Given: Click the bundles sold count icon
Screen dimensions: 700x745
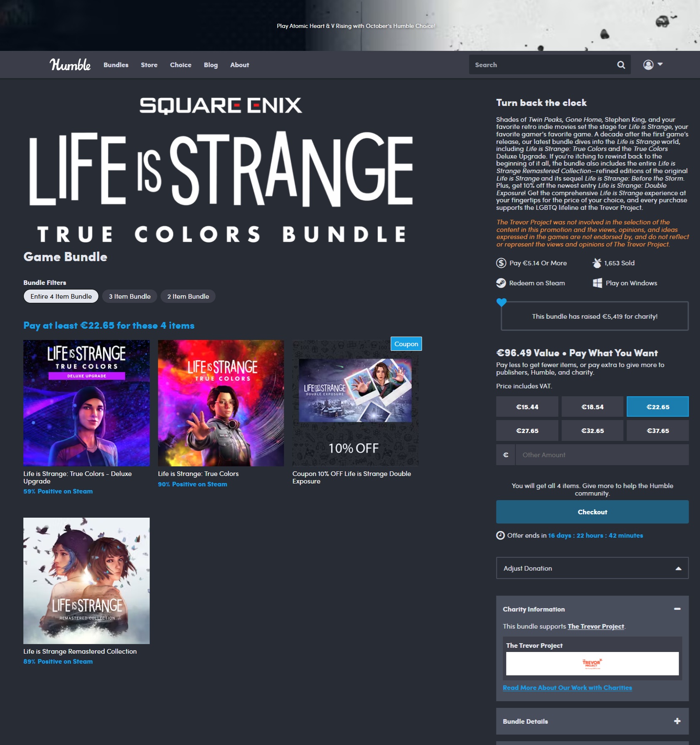Looking at the screenshot, I should point(597,263).
